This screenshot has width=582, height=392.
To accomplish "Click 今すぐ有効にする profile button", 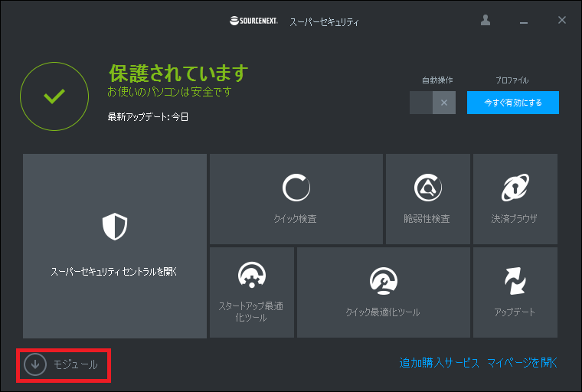I will click(x=513, y=103).
